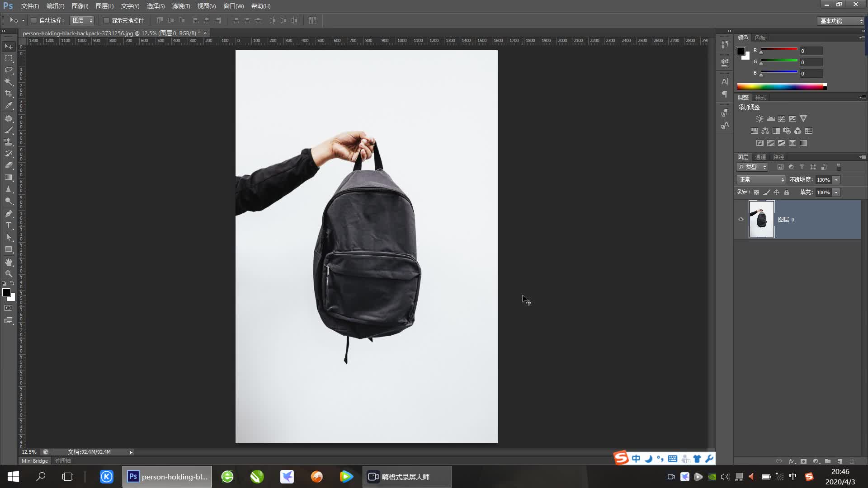The image size is (868, 488).
Task: Click the Brightness/Contrast adjustment icon
Action: pos(759,119)
